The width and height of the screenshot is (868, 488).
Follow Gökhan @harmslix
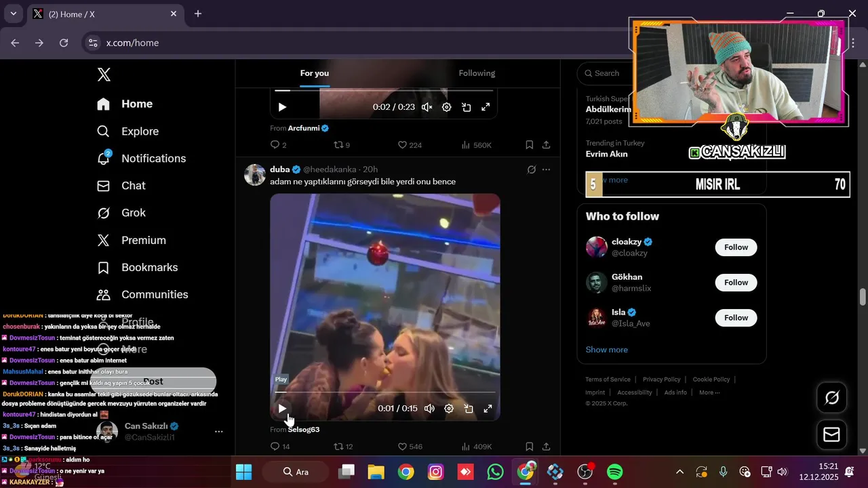coord(736,283)
